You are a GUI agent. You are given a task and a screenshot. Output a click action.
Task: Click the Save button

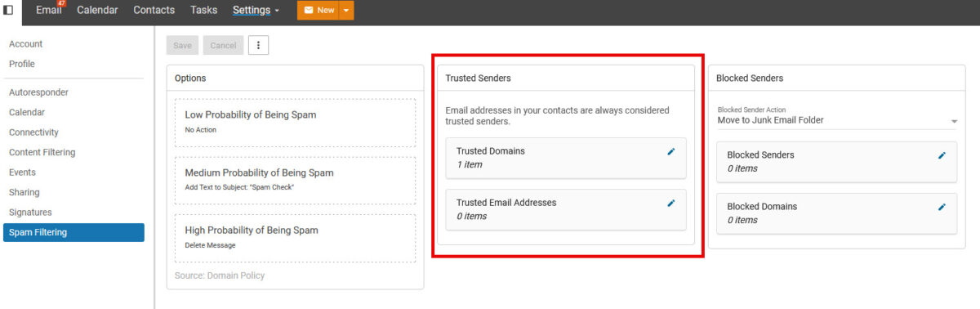click(182, 45)
